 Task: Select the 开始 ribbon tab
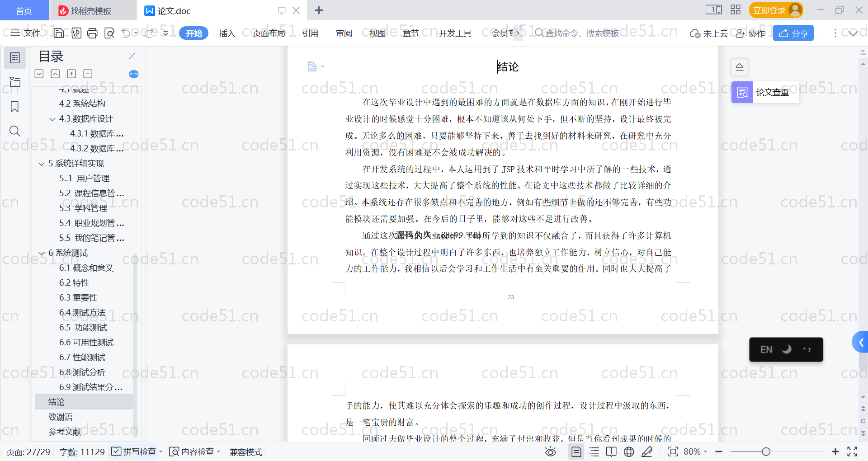click(193, 33)
